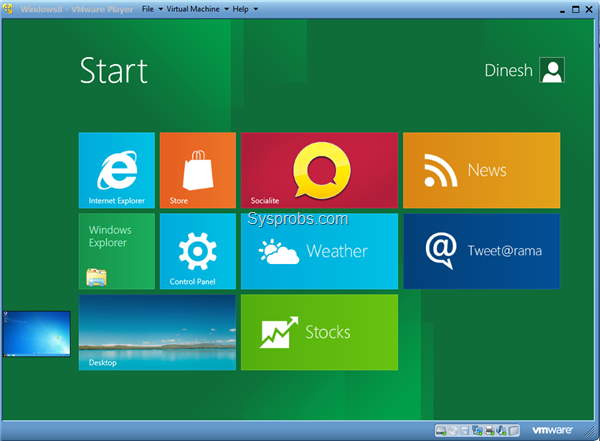600x441 pixels.
Task: Click the VMware hard disk device icon
Action: pos(441,431)
